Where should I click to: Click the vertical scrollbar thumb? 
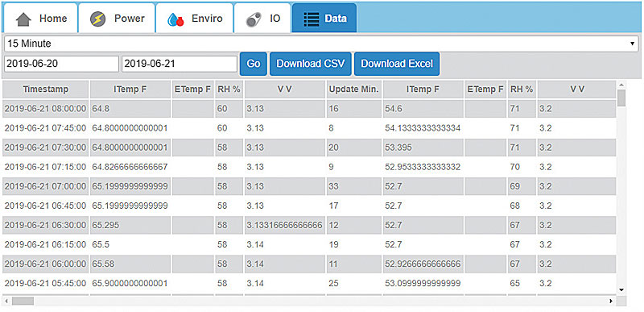point(621,98)
